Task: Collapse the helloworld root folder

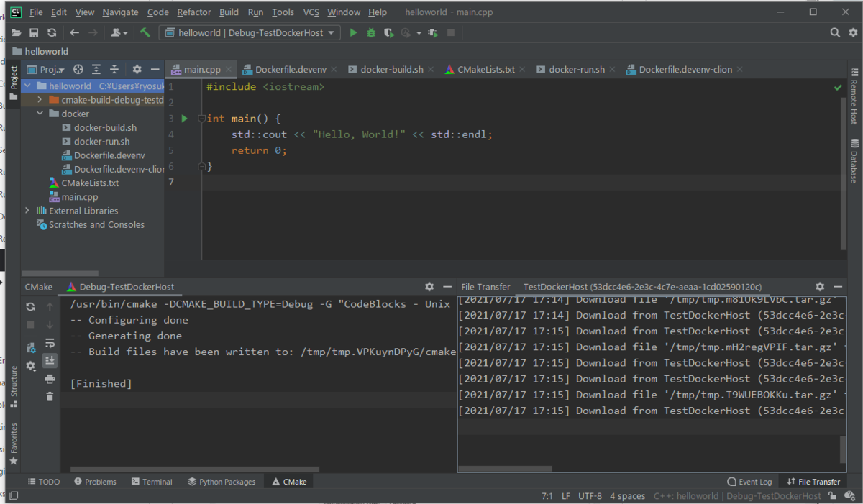Action: tap(27, 86)
